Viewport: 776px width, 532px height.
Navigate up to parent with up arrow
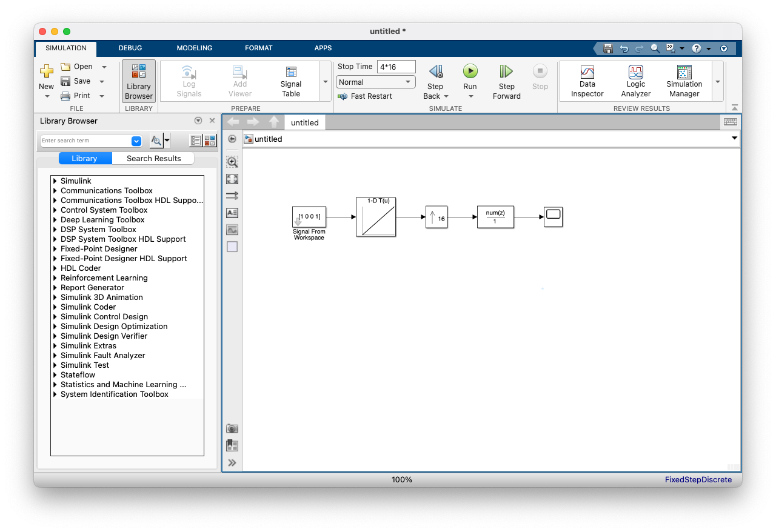pyautogui.click(x=274, y=122)
